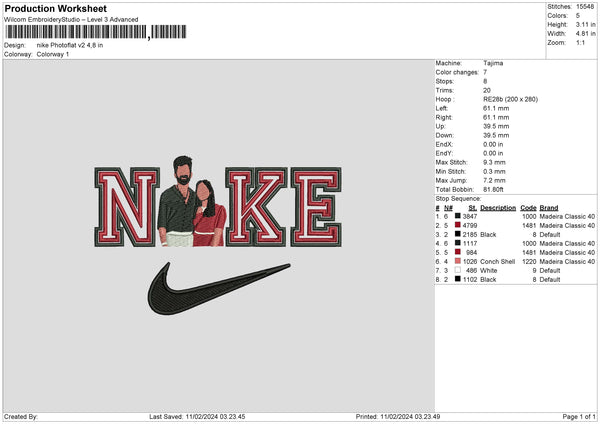Select design name 'nike Photoflat v2 4,8 in'
The width and height of the screenshot is (600, 424).
(x=70, y=45)
